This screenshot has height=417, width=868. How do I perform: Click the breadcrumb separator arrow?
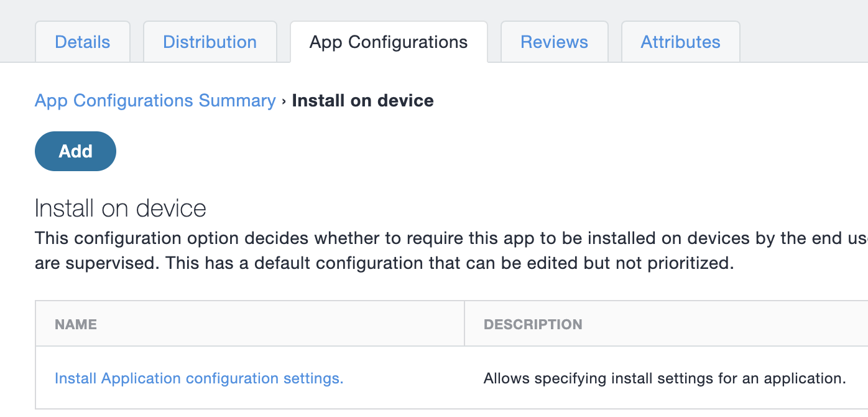tap(284, 100)
